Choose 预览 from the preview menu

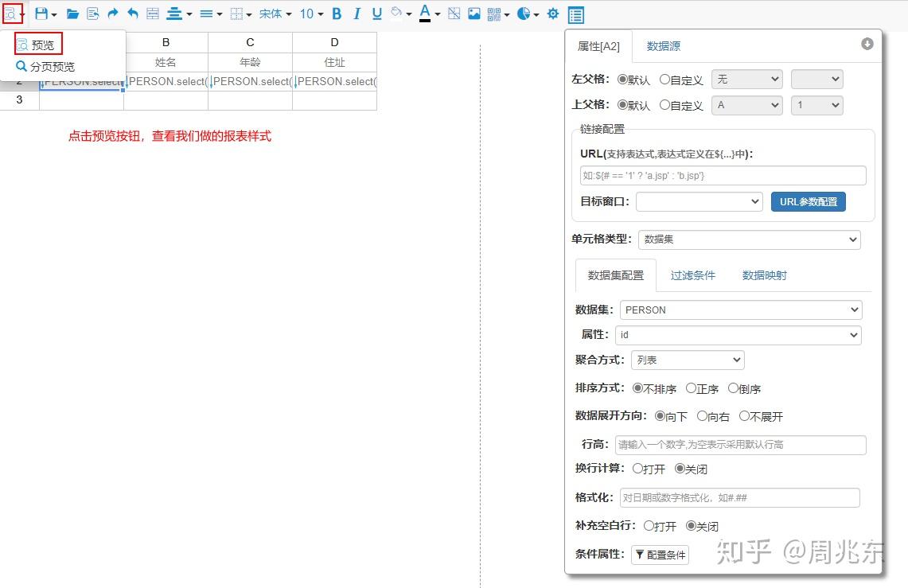coord(38,45)
